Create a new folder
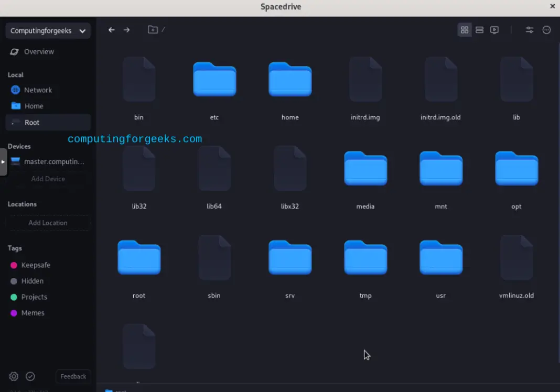 (153, 30)
